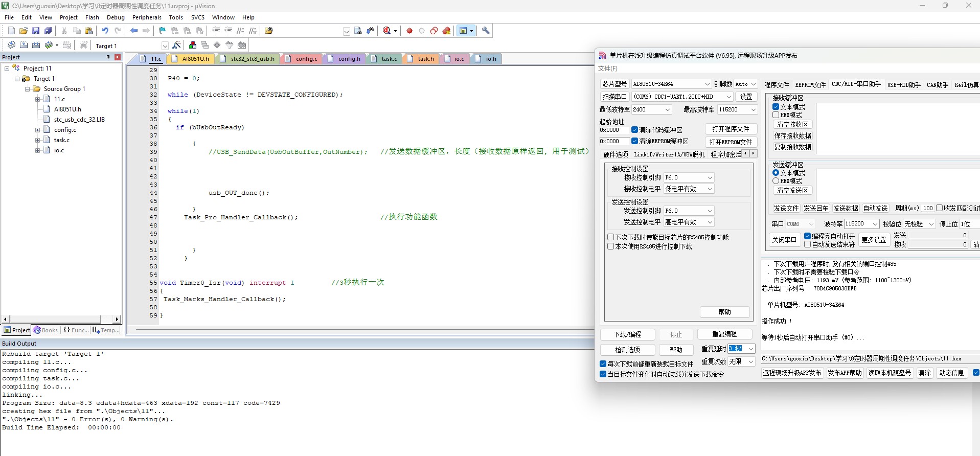Open the 芯片型号 AI8051U-34K64 dropdown
This screenshot has width=980, height=456.
[x=707, y=84]
